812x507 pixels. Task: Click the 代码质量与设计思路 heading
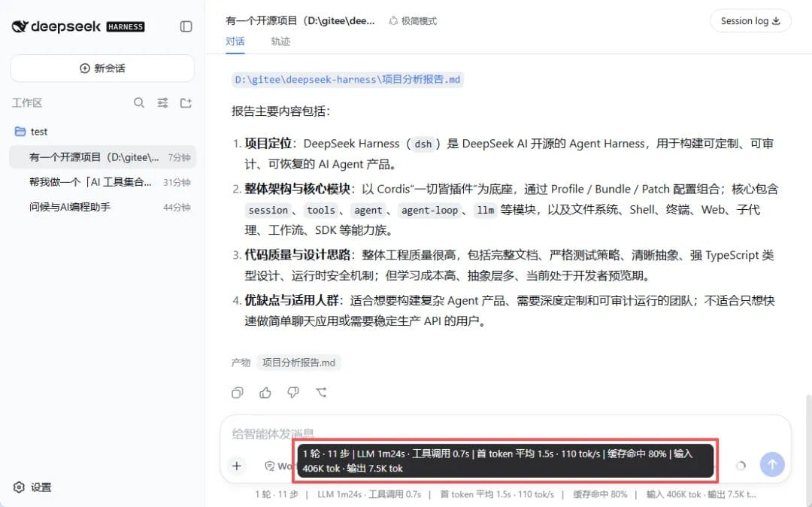(298, 255)
